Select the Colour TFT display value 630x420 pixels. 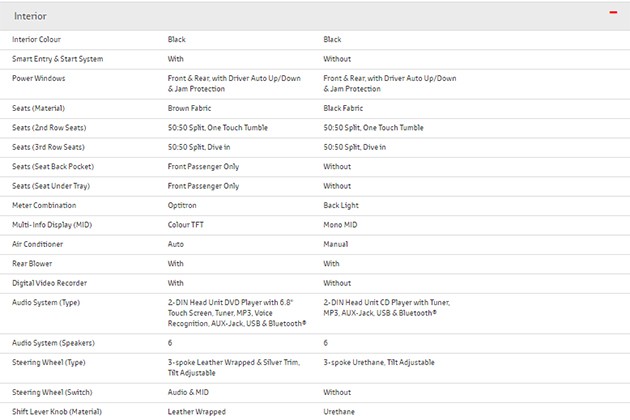188,225
